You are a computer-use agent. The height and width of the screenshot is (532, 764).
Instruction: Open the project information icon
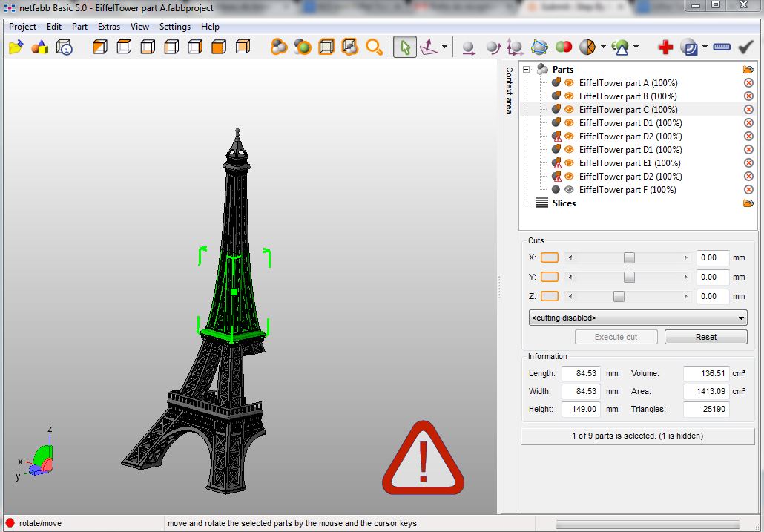pyautogui.click(x=62, y=46)
